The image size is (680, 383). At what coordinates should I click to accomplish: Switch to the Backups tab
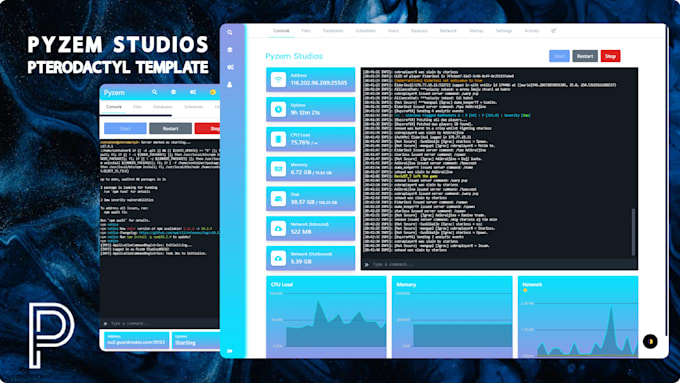pos(419,31)
